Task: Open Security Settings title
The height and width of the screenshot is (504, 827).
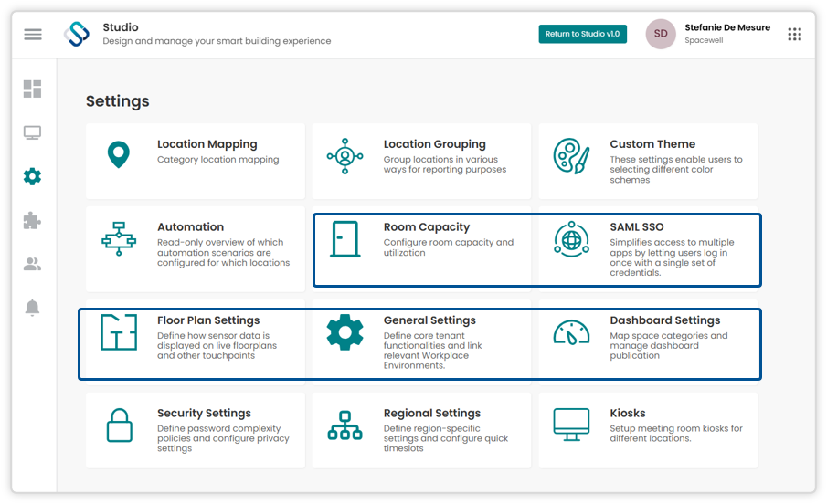Action: coord(204,413)
